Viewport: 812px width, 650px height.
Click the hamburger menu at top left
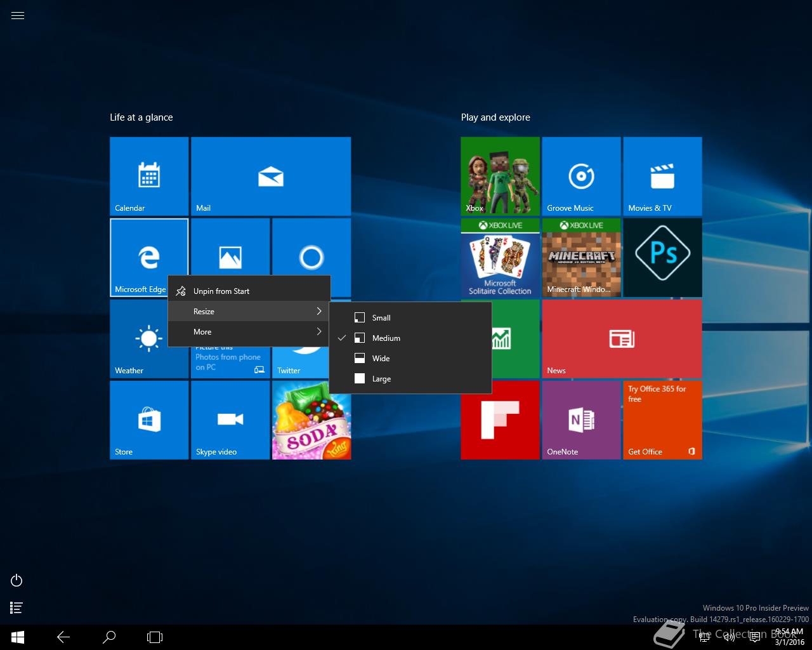pos(18,16)
